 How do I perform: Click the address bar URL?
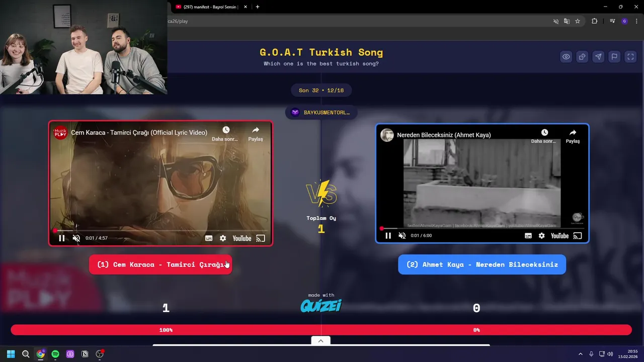pyautogui.click(x=178, y=21)
